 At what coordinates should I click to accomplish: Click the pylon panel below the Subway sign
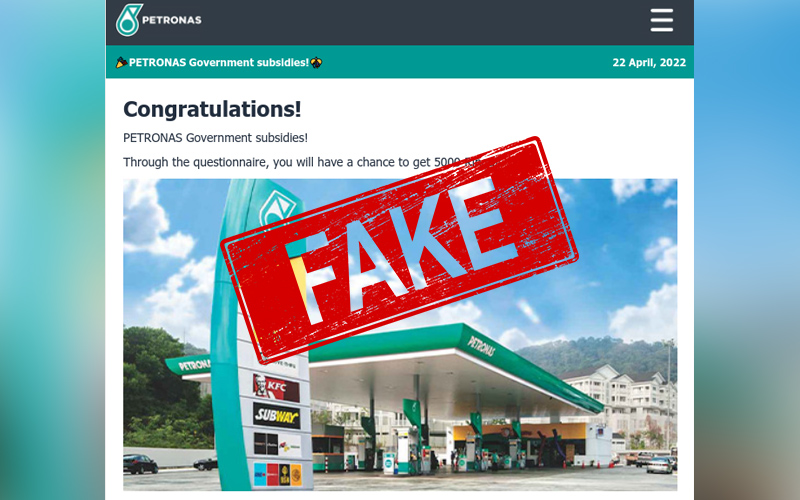click(277, 445)
